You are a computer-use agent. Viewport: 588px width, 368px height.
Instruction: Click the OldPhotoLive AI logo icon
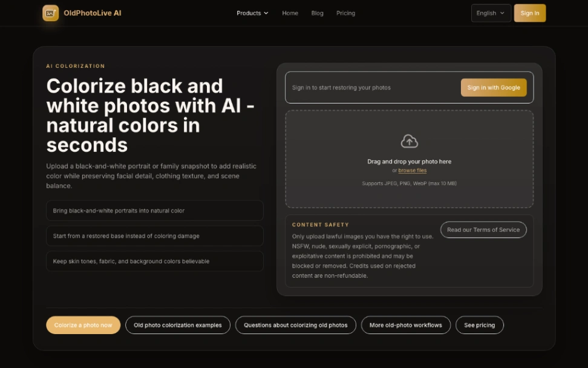pyautogui.click(x=51, y=13)
